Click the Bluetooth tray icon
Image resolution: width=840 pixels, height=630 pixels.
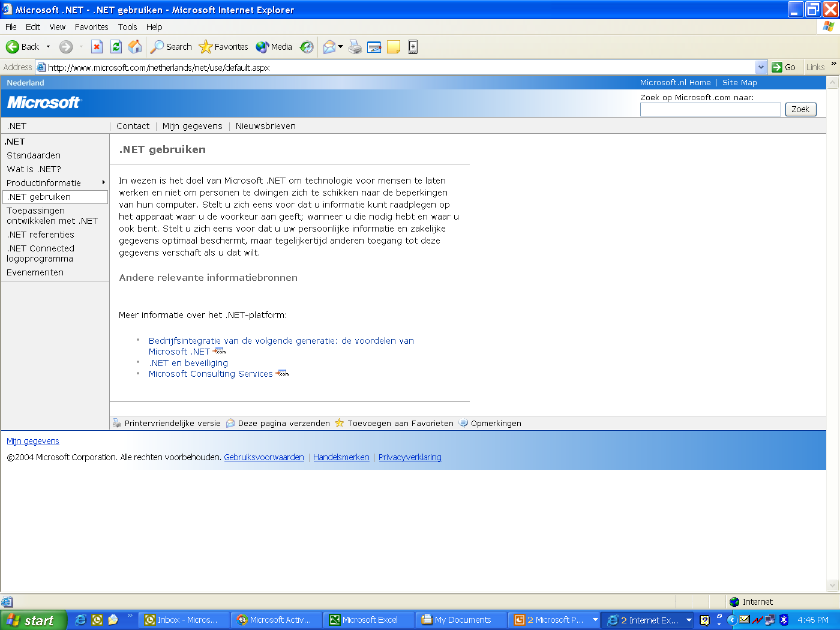click(x=784, y=620)
